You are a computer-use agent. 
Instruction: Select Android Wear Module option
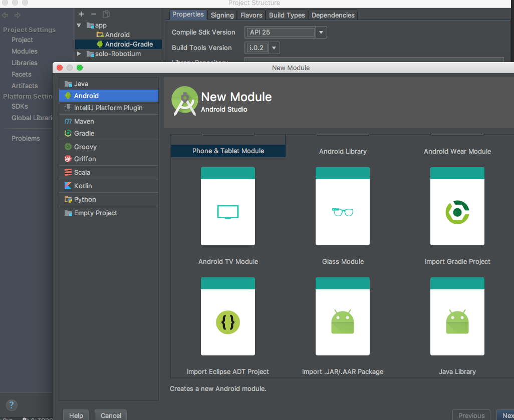point(457,151)
